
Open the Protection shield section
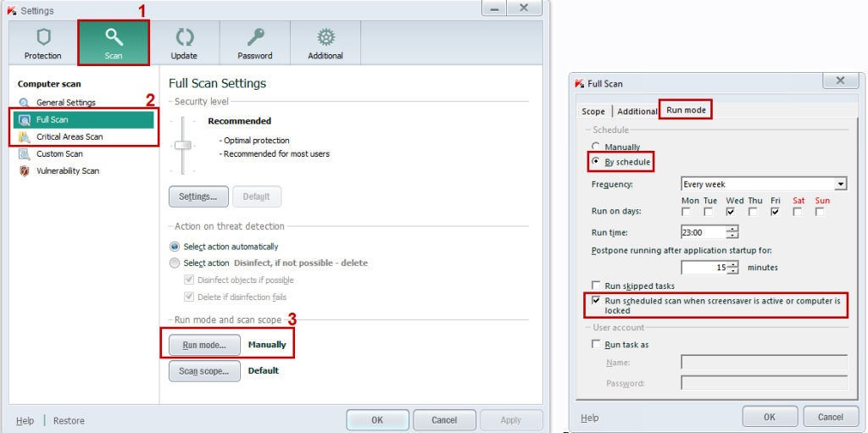pos(42,43)
